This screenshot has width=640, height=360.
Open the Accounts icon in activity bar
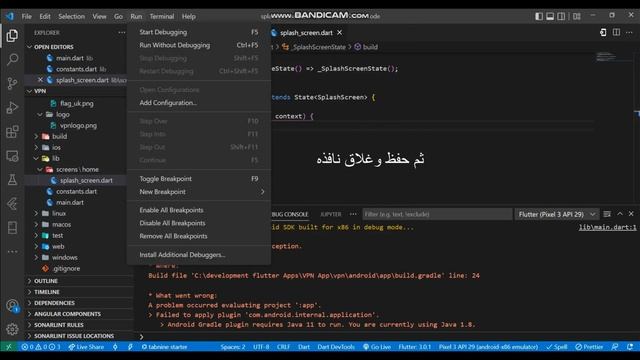[12, 306]
